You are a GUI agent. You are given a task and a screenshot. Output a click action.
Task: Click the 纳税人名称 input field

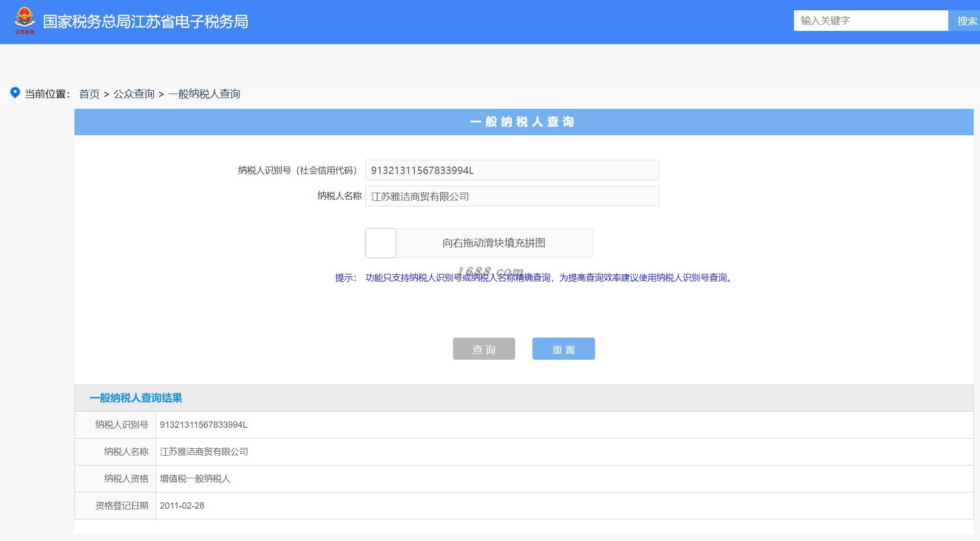click(512, 196)
